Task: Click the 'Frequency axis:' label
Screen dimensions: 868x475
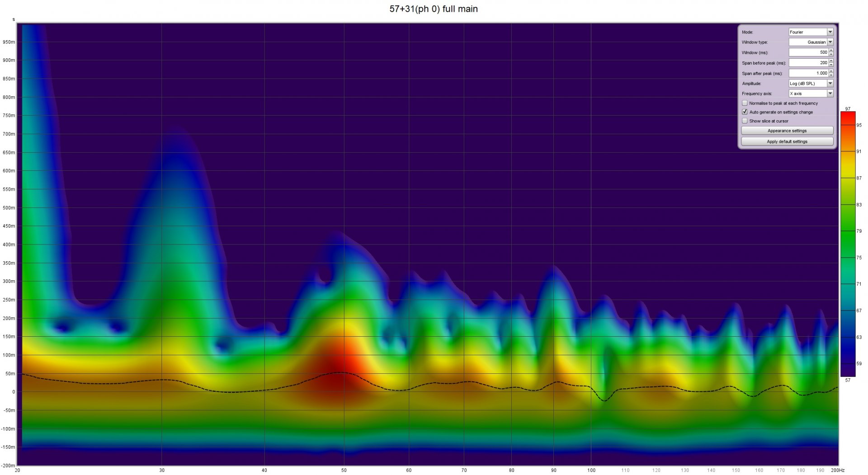Action: point(756,94)
